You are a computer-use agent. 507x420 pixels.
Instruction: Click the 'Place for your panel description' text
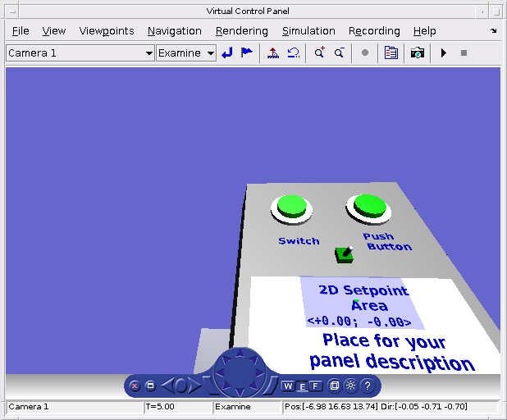[391, 352]
